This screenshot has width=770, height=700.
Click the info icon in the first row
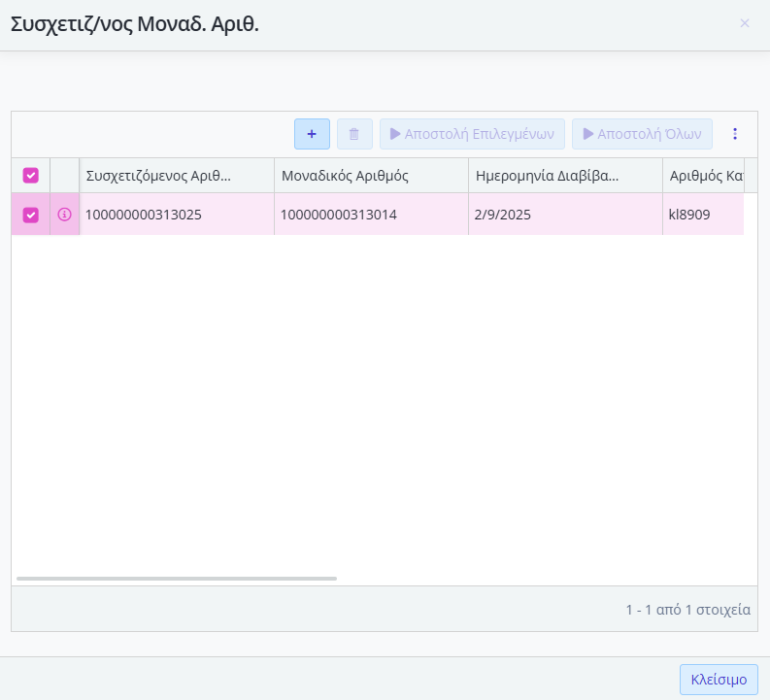pos(65,215)
